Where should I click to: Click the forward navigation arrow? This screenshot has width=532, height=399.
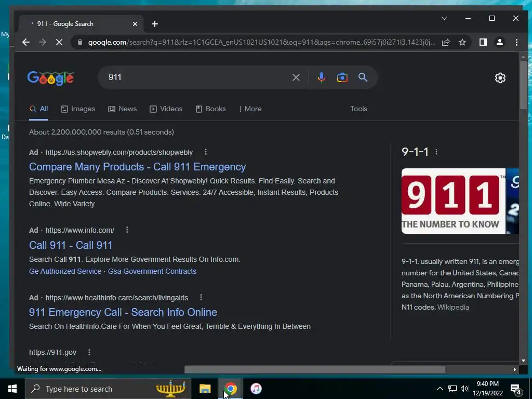pos(43,42)
